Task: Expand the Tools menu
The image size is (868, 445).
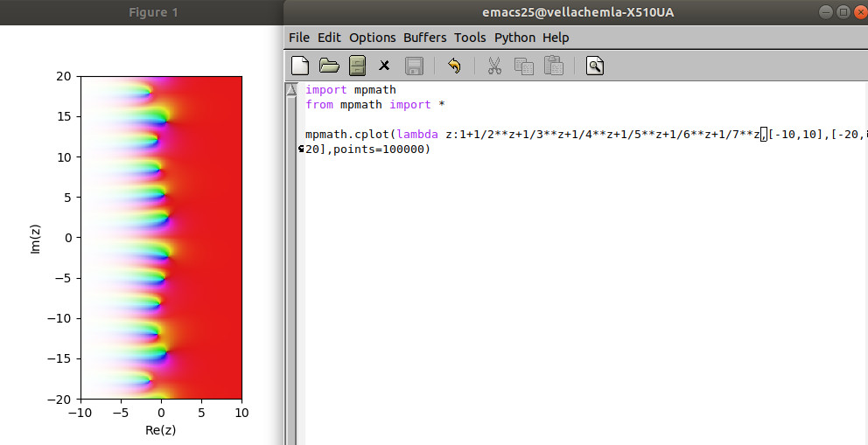Action: pyautogui.click(x=470, y=38)
